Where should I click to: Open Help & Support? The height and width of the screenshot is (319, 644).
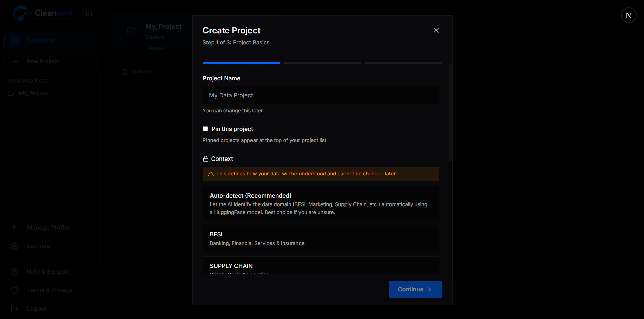(x=48, y=272)
